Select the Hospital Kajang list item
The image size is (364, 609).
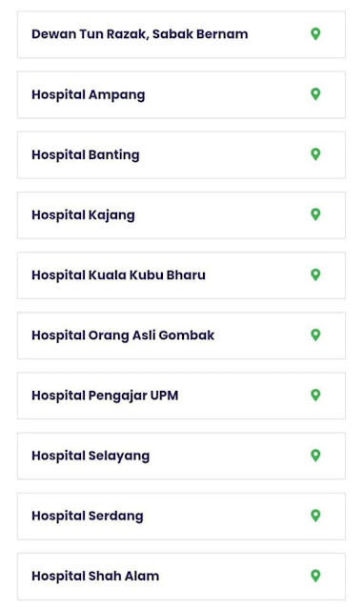pyautogui.click(x=181, y=215)
